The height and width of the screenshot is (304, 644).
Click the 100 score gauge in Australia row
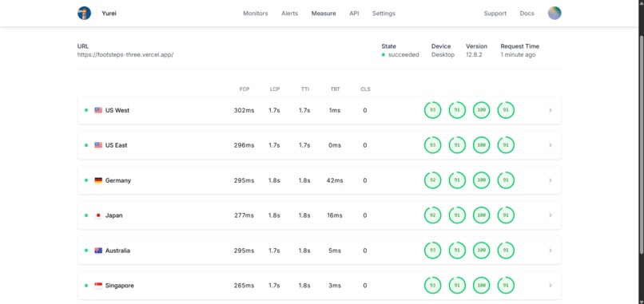481,251
